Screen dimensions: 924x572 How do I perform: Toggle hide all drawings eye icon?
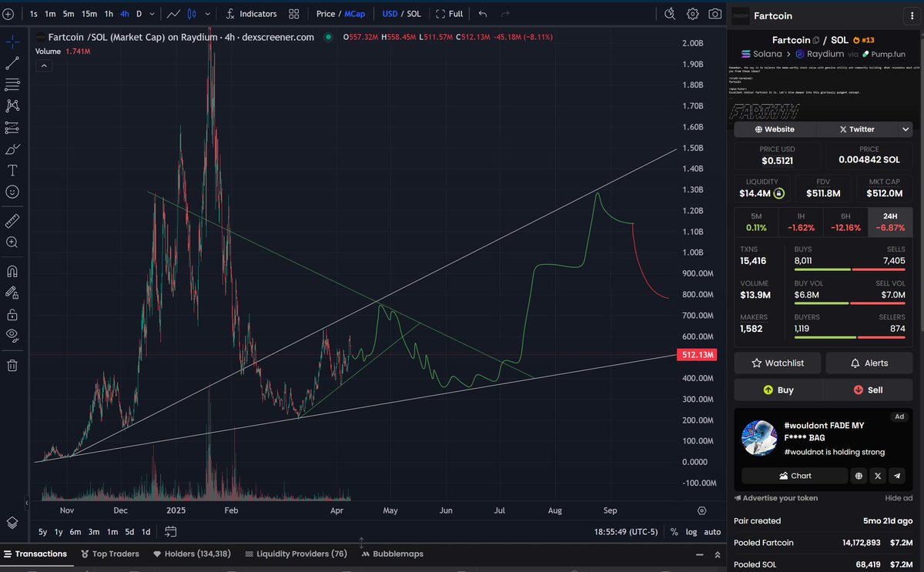click(x=12, y=335)
